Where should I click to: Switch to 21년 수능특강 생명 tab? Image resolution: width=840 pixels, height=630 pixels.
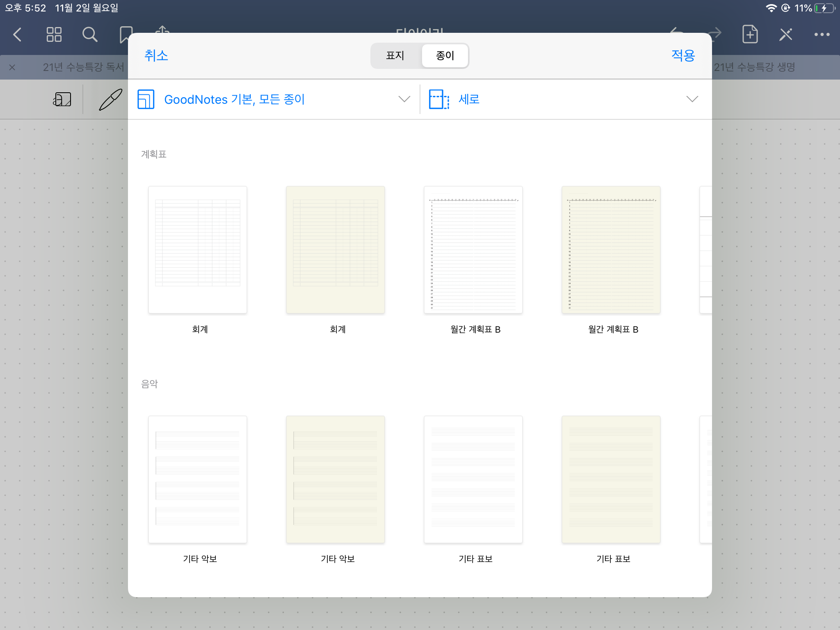754,67
